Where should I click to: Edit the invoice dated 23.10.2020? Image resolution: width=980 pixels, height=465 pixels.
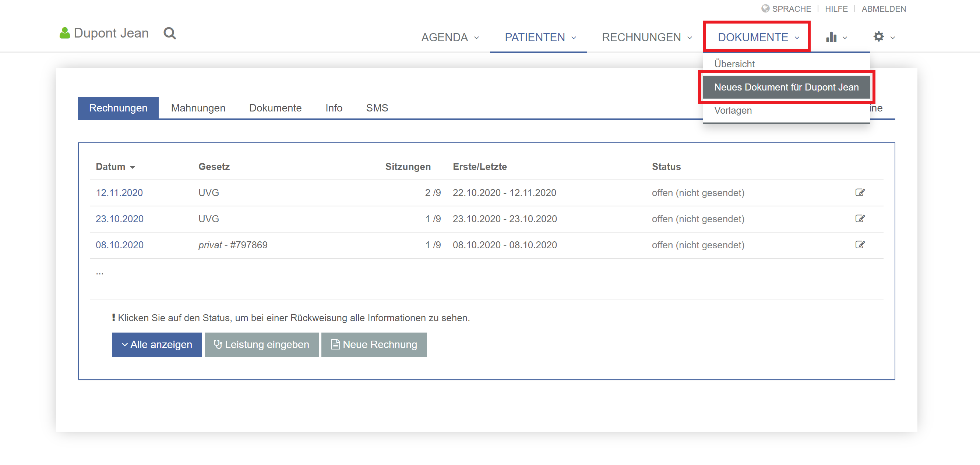[x=860, y=219]
